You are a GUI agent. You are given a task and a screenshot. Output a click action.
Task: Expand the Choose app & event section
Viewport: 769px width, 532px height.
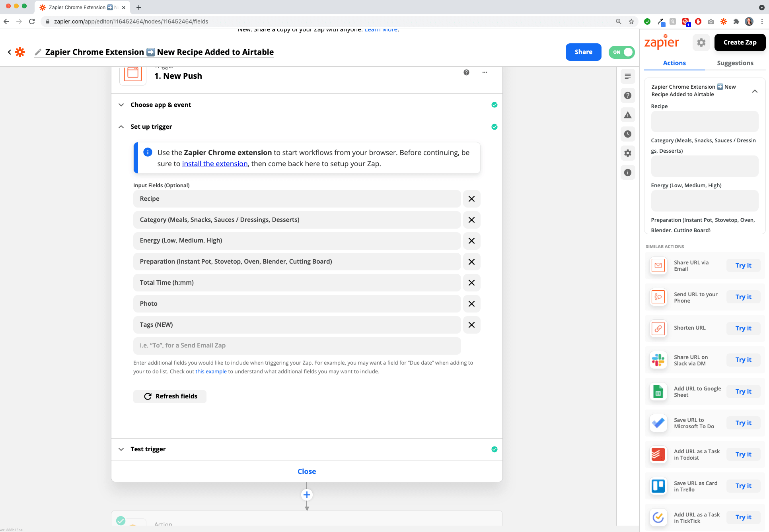click(x=307, y=105)
